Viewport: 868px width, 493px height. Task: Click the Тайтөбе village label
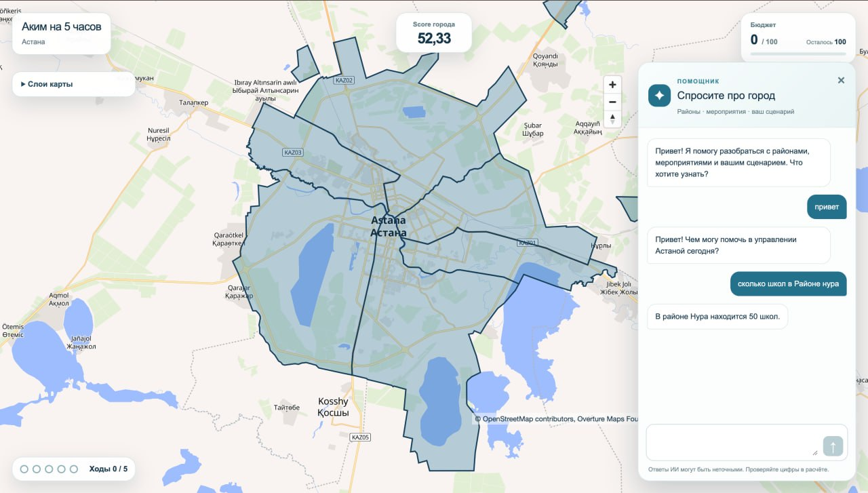[287, 408]
